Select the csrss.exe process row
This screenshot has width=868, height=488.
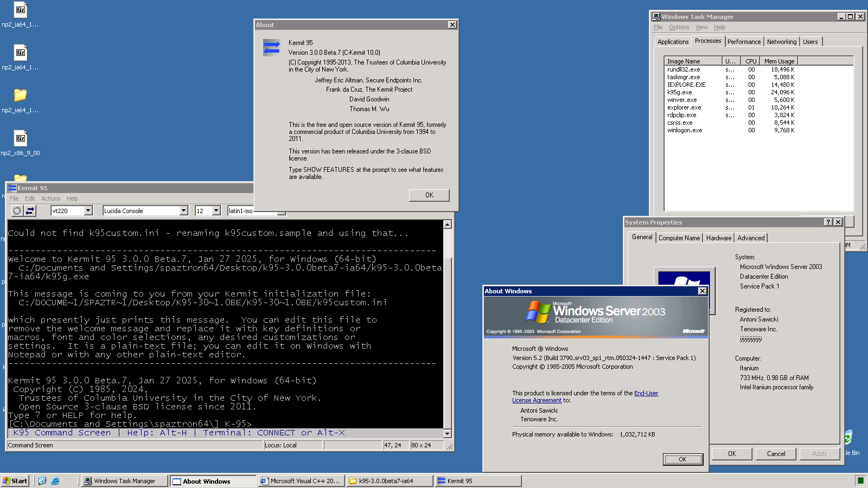coord(730,123)
